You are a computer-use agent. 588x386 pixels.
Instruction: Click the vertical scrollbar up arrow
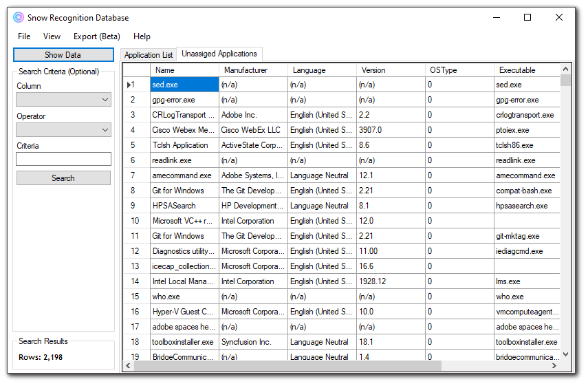coord(565,69)
